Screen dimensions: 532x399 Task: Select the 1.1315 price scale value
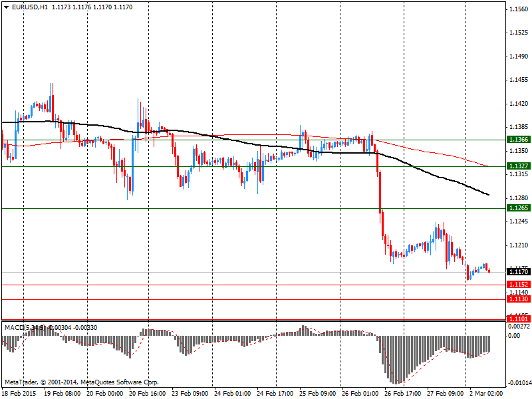(519, 174)
